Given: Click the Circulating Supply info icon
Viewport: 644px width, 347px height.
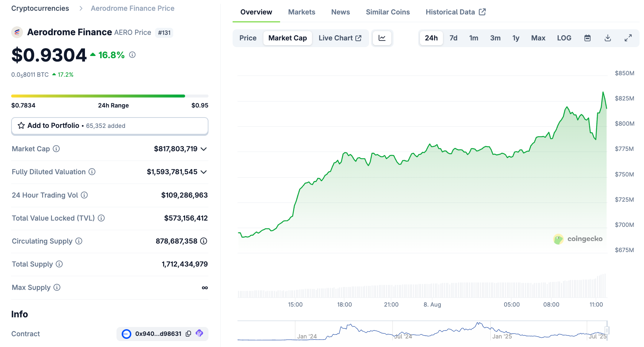Looking at the screenshot, I should coord(79,241).
